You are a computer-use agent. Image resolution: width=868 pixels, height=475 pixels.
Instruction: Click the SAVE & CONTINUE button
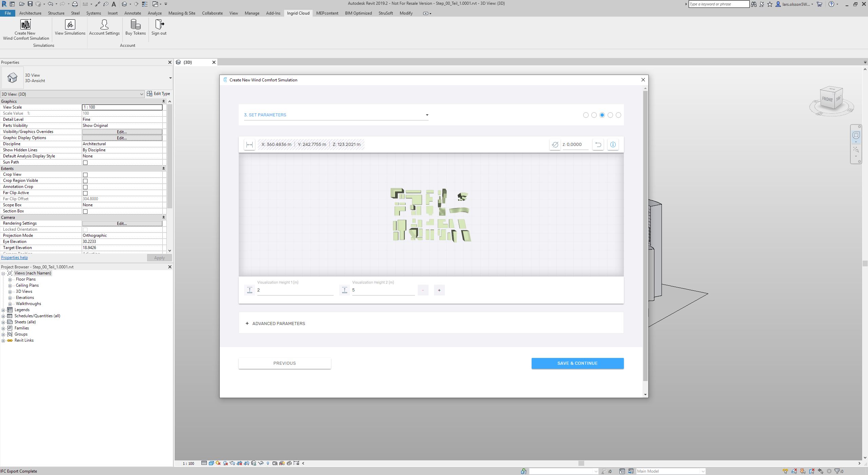577,363
